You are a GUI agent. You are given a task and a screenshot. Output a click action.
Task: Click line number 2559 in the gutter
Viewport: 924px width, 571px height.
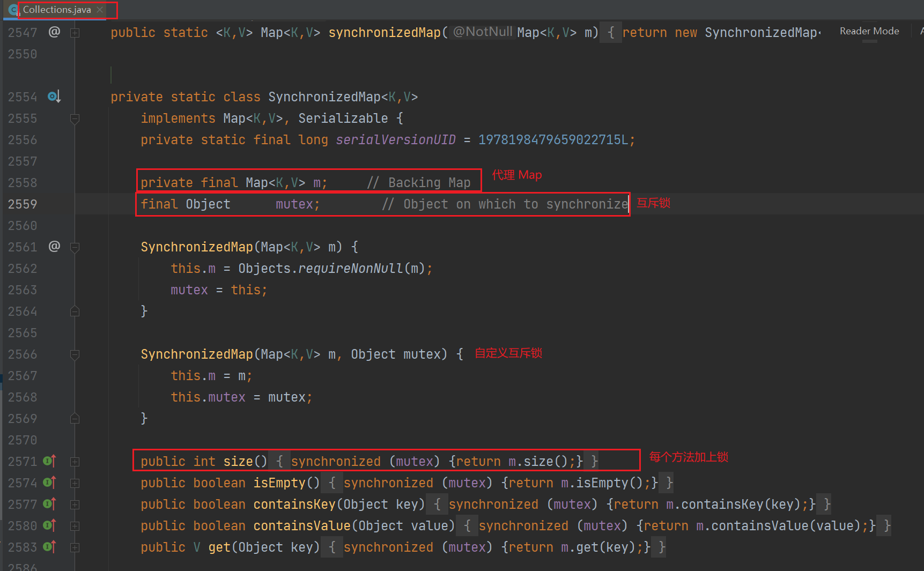pos(23,204)
